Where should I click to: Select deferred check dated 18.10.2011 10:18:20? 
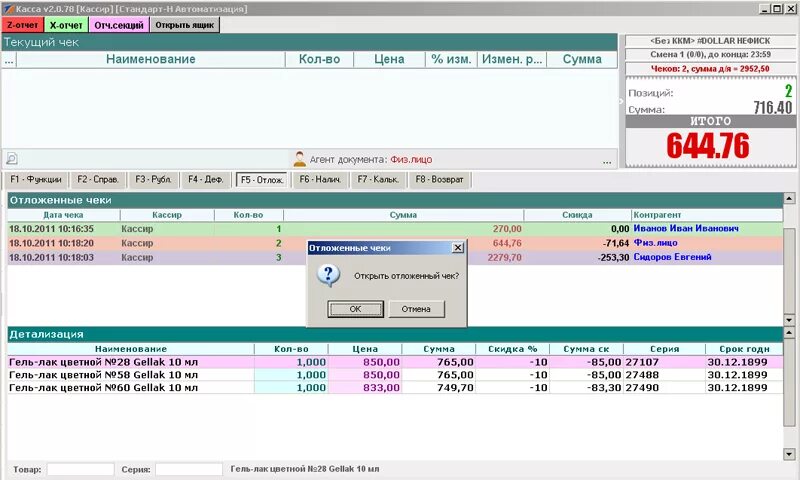(395, 243)
